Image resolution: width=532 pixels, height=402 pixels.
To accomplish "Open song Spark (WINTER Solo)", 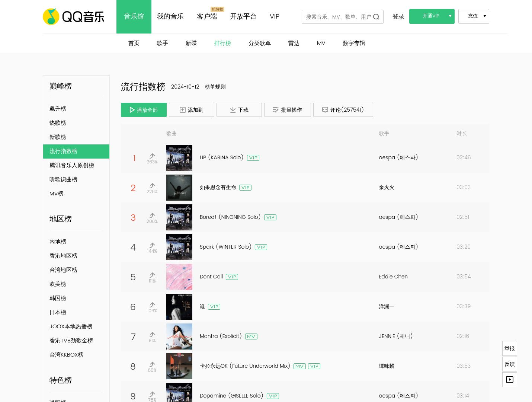I will [x=225, y=247].
